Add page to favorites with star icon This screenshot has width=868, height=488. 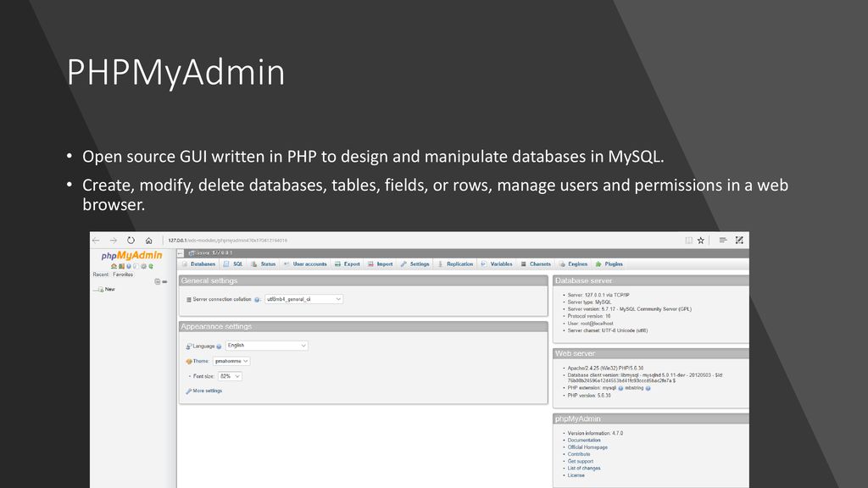coord(701,241)
